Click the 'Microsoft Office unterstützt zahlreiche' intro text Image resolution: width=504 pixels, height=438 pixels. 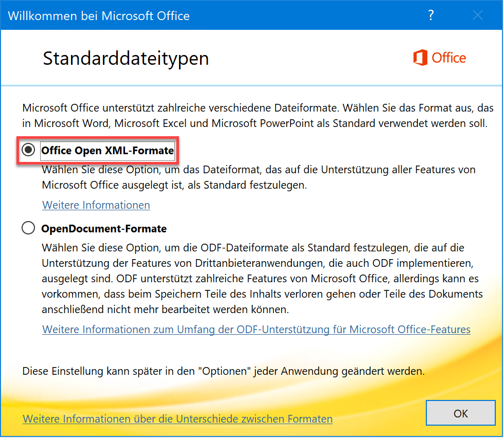click(258, 115)
